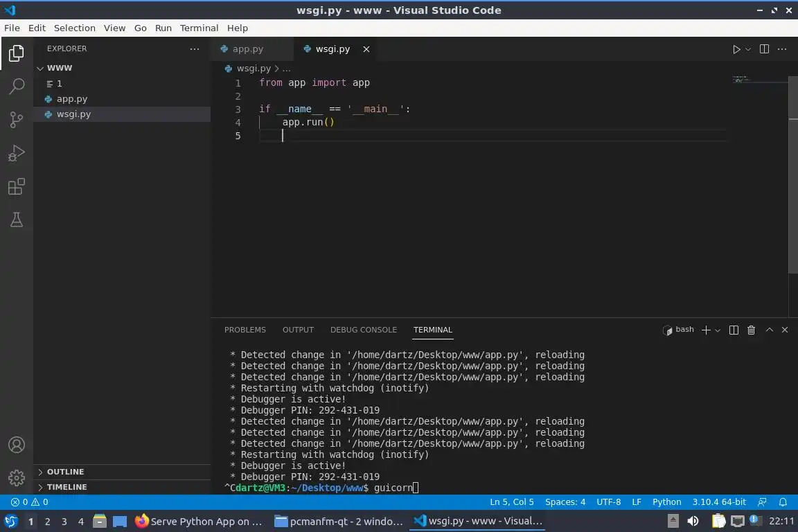The height and width of the screenshot is (532, 798).
Task: Kill terminal with trash icon
Action: click(751, 330)
